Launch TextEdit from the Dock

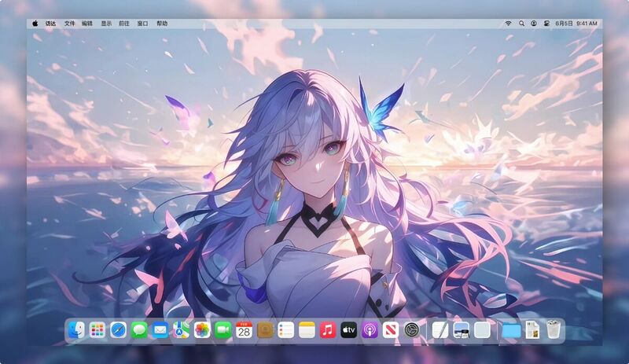(440, 330)
